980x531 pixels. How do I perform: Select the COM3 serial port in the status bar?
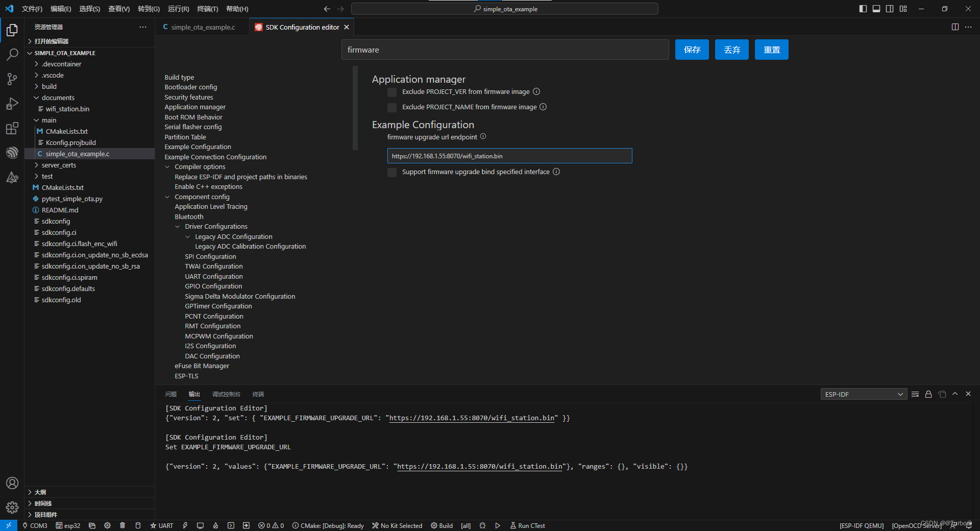(35, 526)
